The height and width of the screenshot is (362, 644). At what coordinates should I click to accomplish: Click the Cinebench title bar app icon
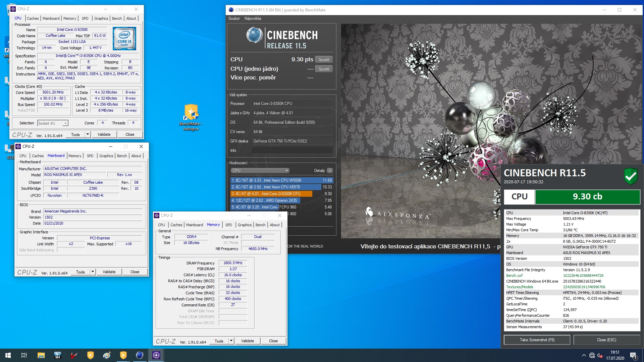pos(231,10)
